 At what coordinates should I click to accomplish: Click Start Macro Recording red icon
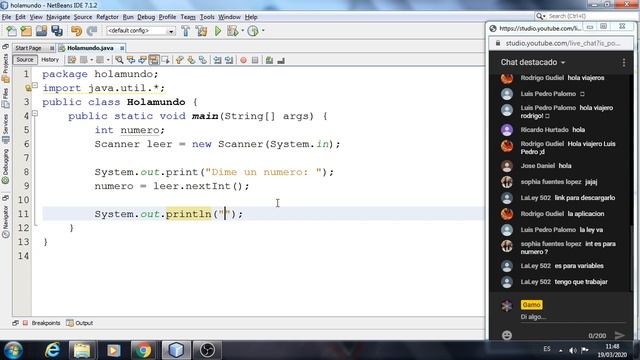pos(243,60)
